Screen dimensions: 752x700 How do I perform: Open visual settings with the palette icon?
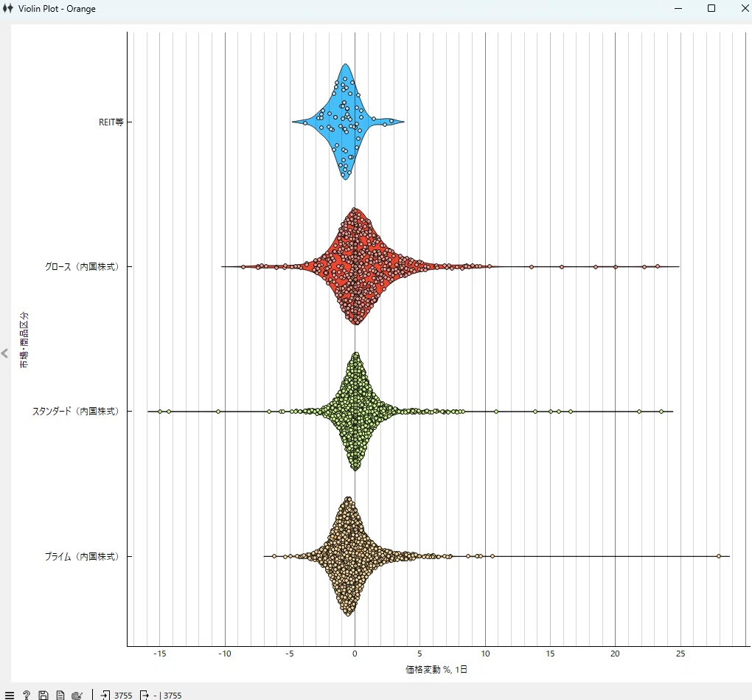(x=77, y=695)
